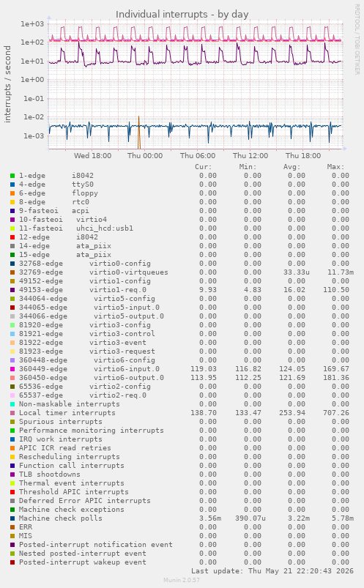
Task: Click the salmon 360450-edge virtio6-output.0 swatch
Action: [x=12, y=378]
